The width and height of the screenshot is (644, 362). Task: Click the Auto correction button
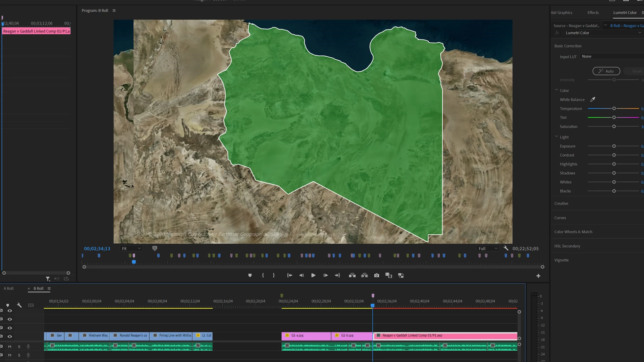(606, 71)
